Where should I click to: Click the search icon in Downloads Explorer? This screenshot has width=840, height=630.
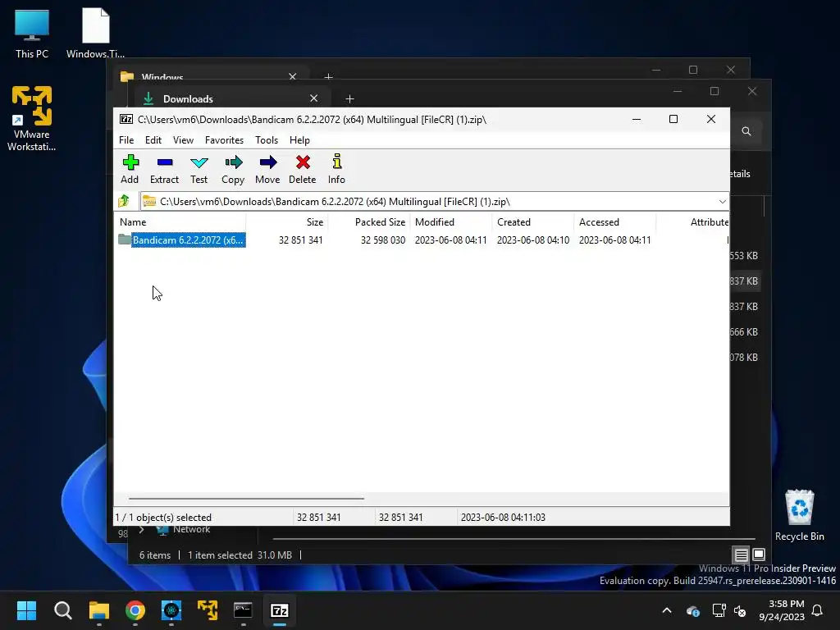[x=746, y=131]
